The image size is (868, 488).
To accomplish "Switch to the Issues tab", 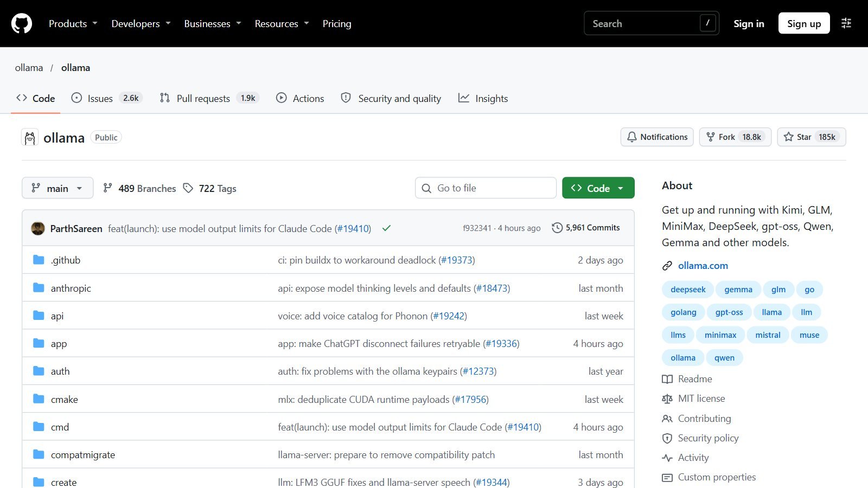I will 107,98.
